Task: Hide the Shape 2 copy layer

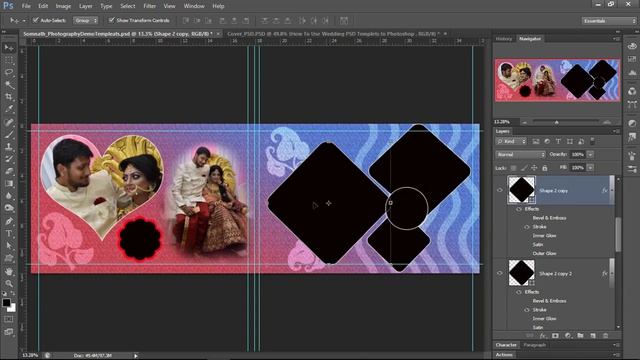Action: tap(500, 190)
